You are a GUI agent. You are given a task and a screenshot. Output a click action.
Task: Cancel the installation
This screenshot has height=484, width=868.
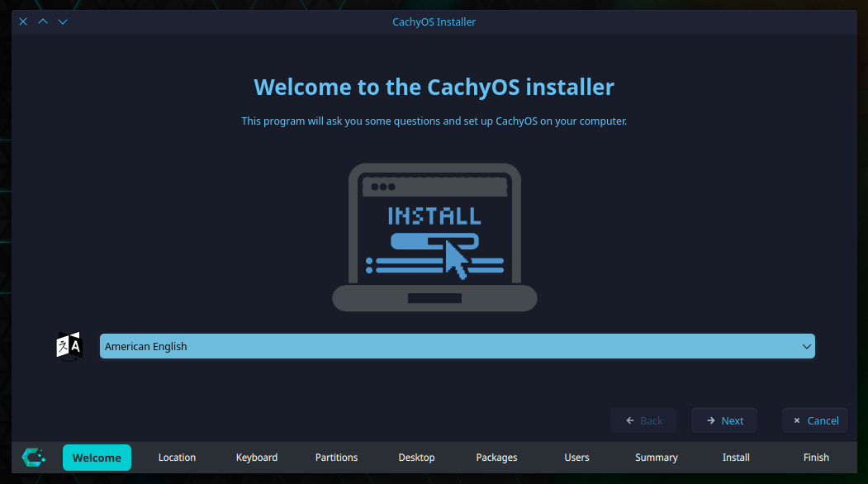click(x=815, y=421)
